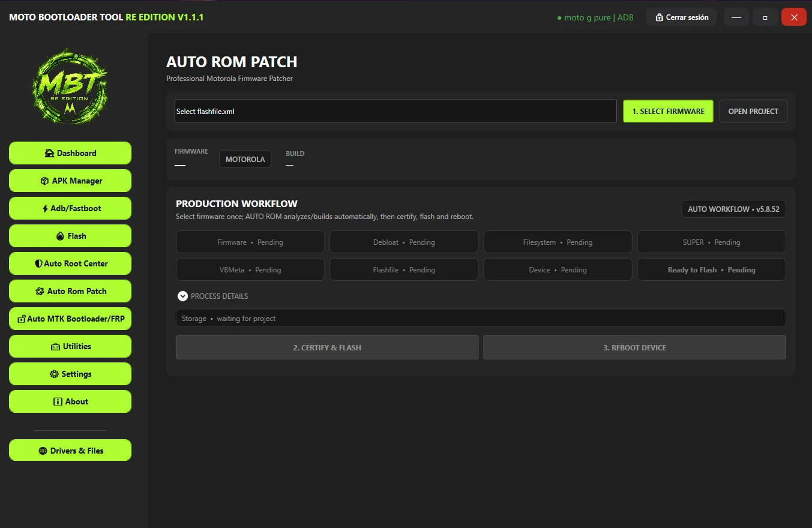Screen dimensions: 812x528
Task: Close the Moto Bootloader Tool window
Action: pyautogui.click(x=794, y=17)
